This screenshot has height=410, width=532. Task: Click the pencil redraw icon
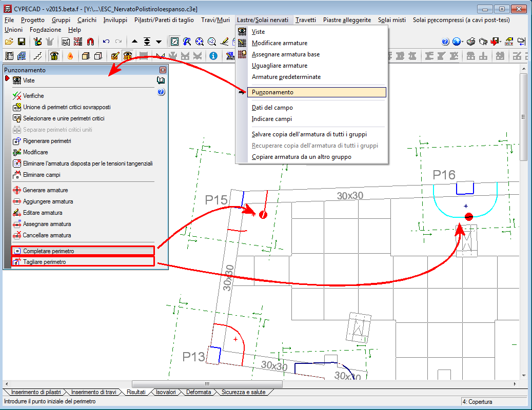pos(224,42)
